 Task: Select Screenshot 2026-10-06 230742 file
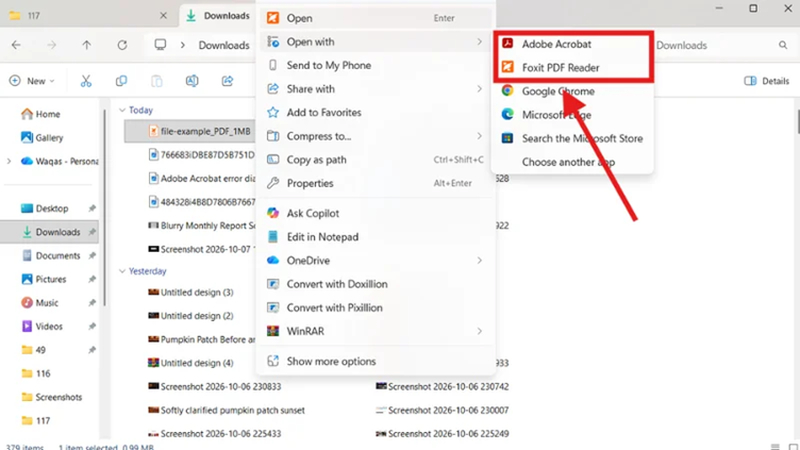coord(442,387)
